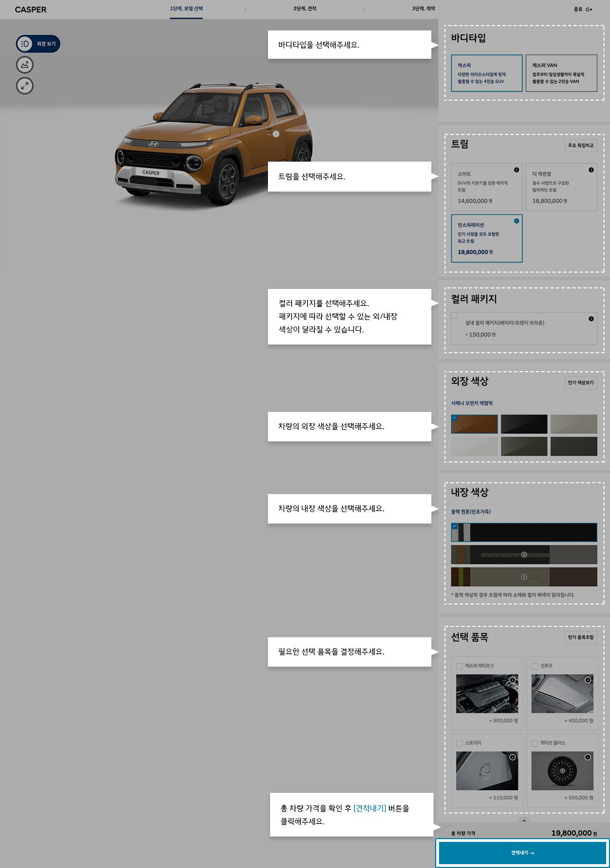Select the 블랙 원톤 black interior color bar
The height and width of the screenshot is (868, 610).
[x=524, y=532]
